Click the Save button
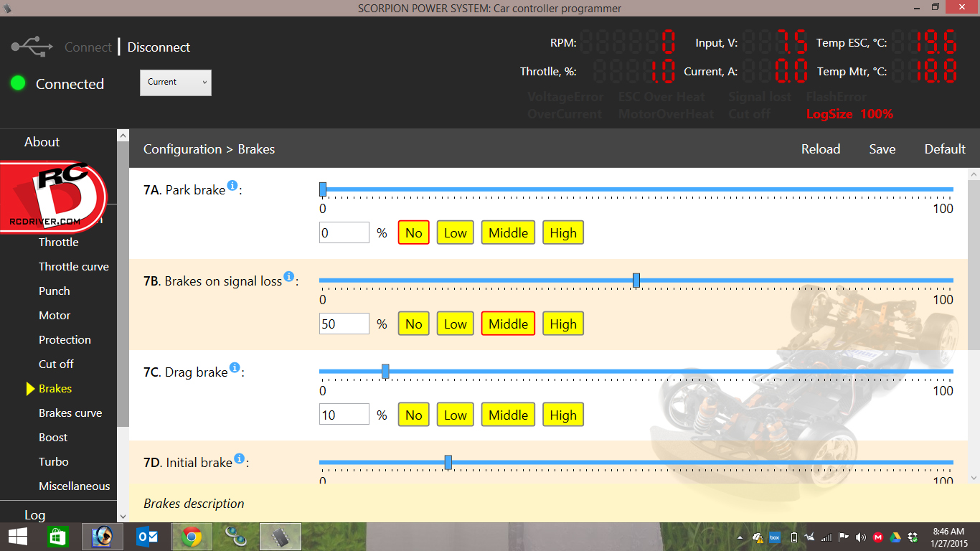 pos(882,149)
